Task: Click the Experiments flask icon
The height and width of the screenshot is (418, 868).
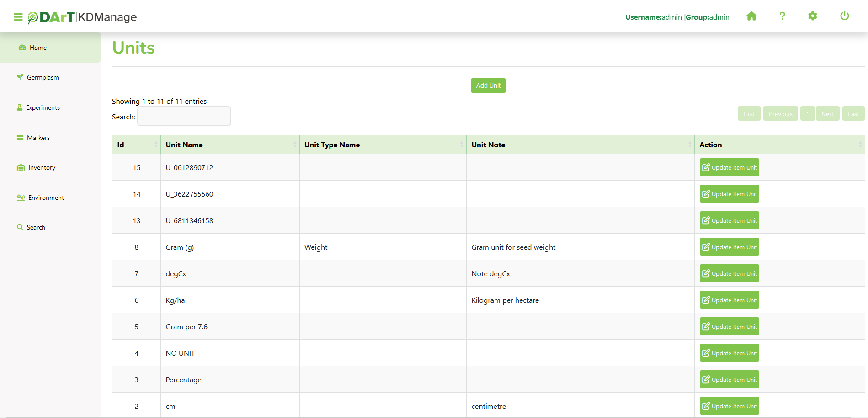Action: [x=20, y=107]
